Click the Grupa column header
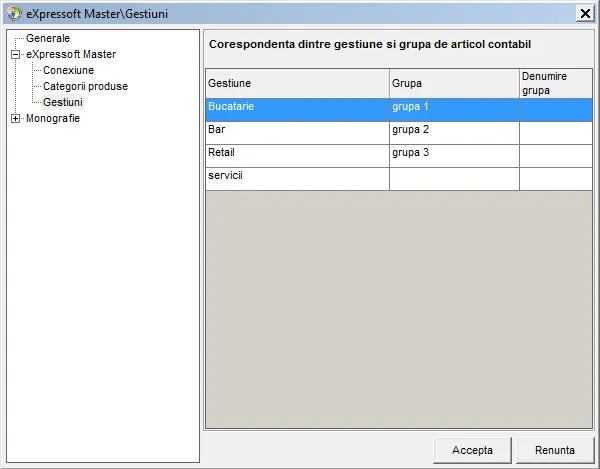The image size is (600, 469). tap(454, 83)
